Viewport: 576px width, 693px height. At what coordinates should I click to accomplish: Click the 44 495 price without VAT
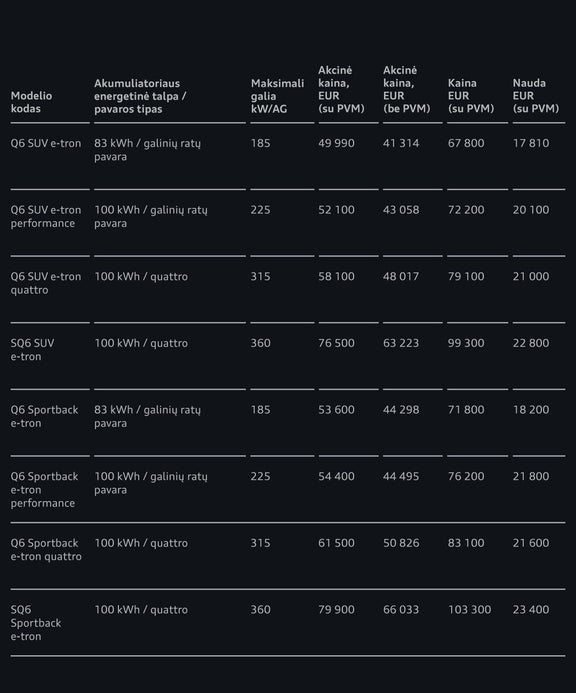point(401,476)
